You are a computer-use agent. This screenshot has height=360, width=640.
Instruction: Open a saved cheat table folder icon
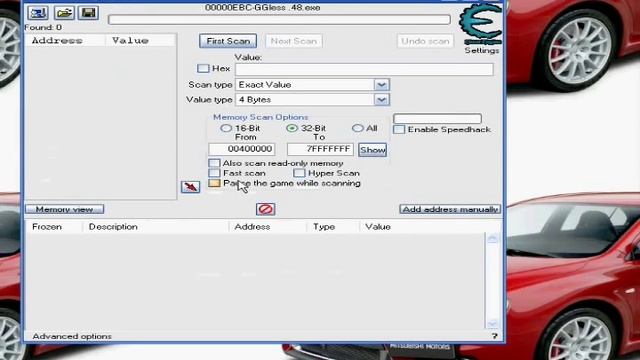[64, 13]
